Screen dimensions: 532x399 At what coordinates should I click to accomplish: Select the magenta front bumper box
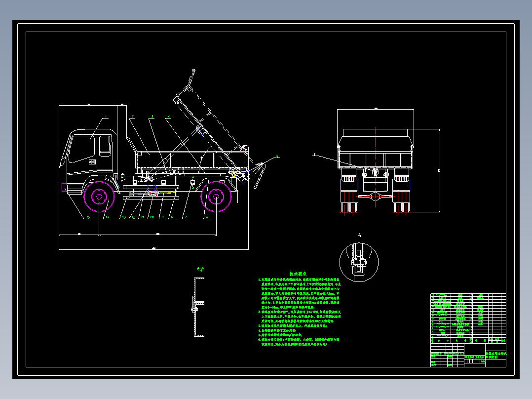(64, 187)
